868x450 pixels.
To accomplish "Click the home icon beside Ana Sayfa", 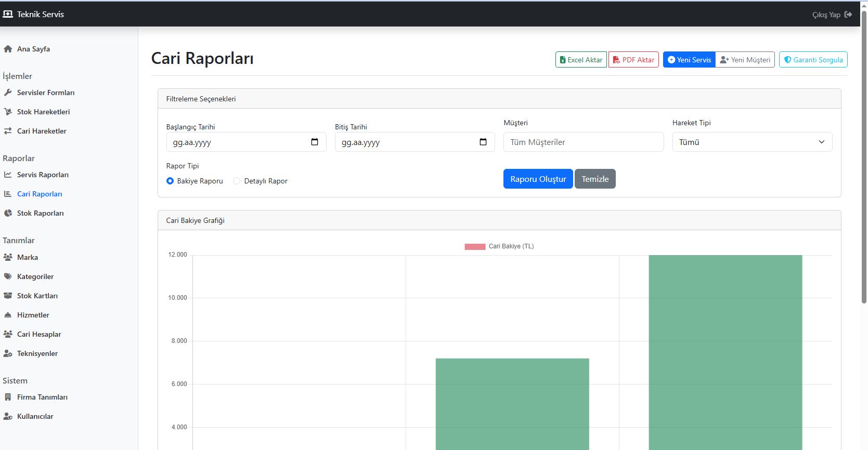I will [8, 49].
